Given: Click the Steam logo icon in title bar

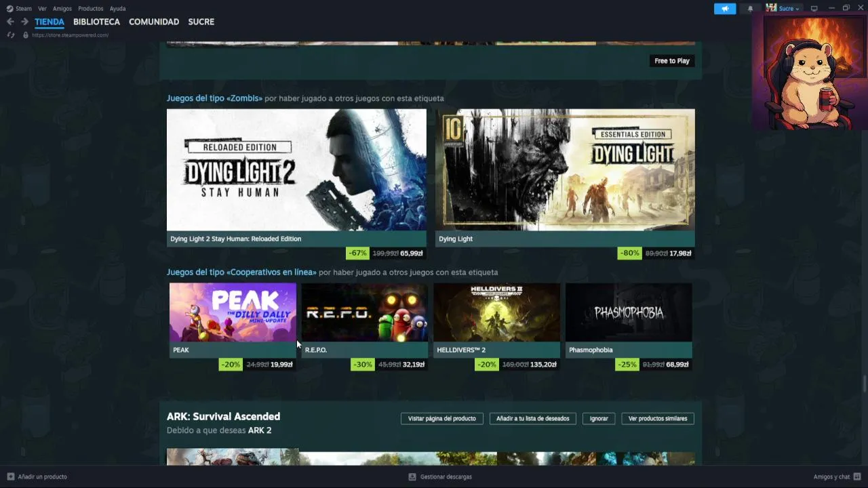Looking at the screenshot, I should (x=9, y=9).
